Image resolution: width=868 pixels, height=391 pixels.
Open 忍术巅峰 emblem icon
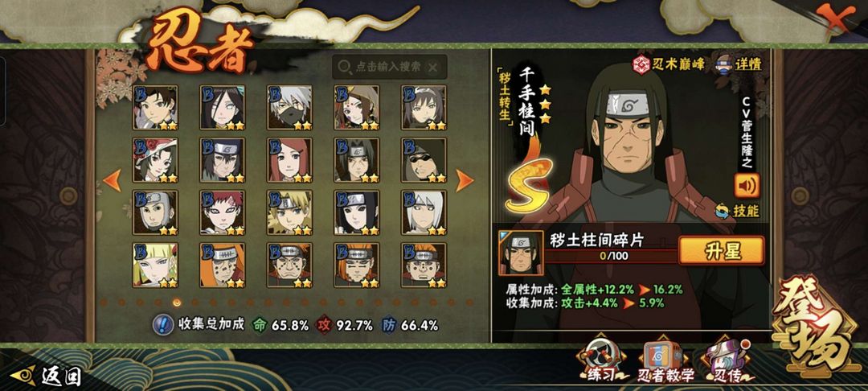(641, 64)
